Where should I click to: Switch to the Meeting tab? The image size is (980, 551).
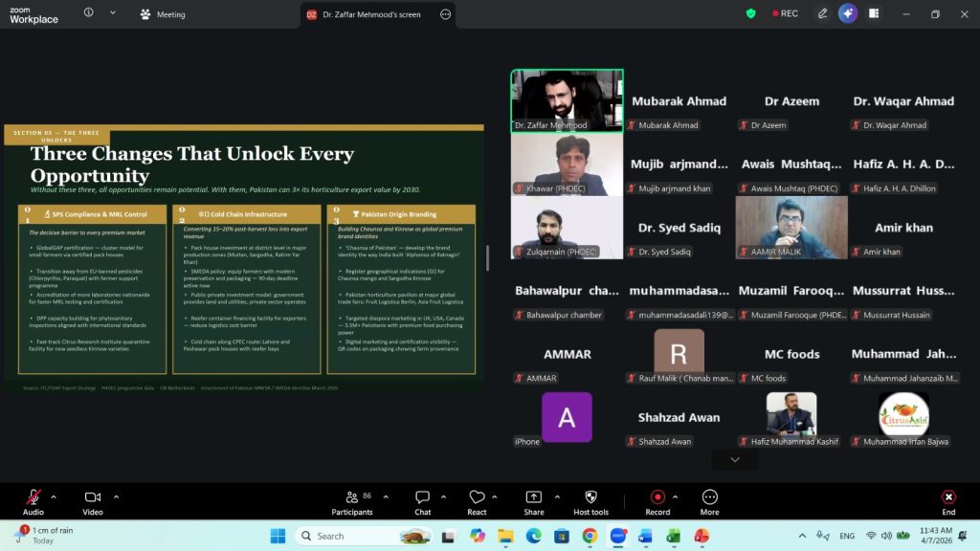pyautogui.click(x=163, y=14)
